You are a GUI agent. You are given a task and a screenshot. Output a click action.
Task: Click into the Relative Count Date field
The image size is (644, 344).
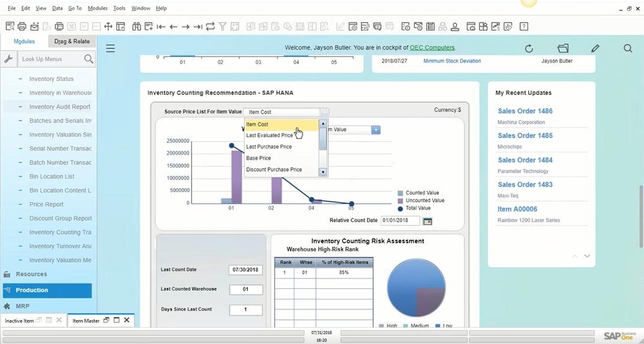click(400, 221)
